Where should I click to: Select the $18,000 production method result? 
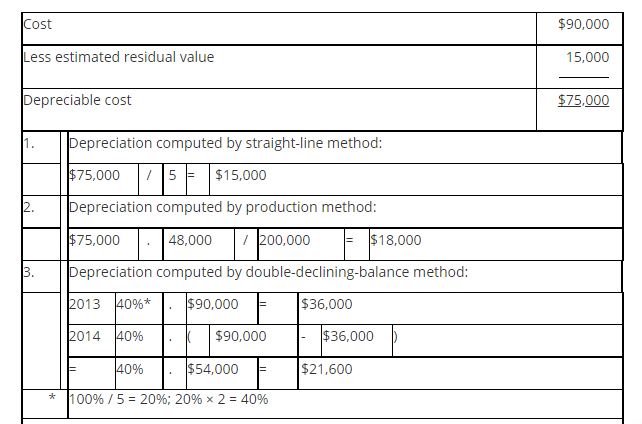[x=396, y=240]
